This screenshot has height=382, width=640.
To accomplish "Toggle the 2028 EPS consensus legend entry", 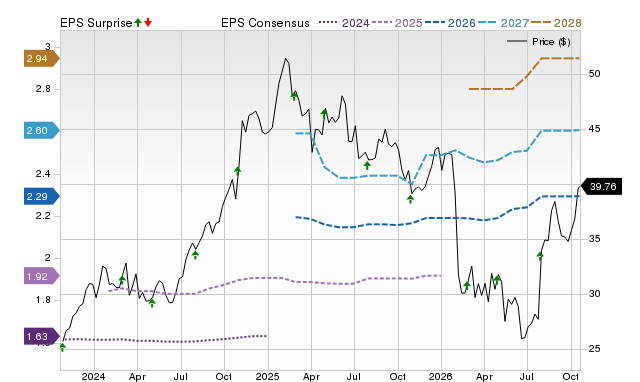I will tap(556, 23).
